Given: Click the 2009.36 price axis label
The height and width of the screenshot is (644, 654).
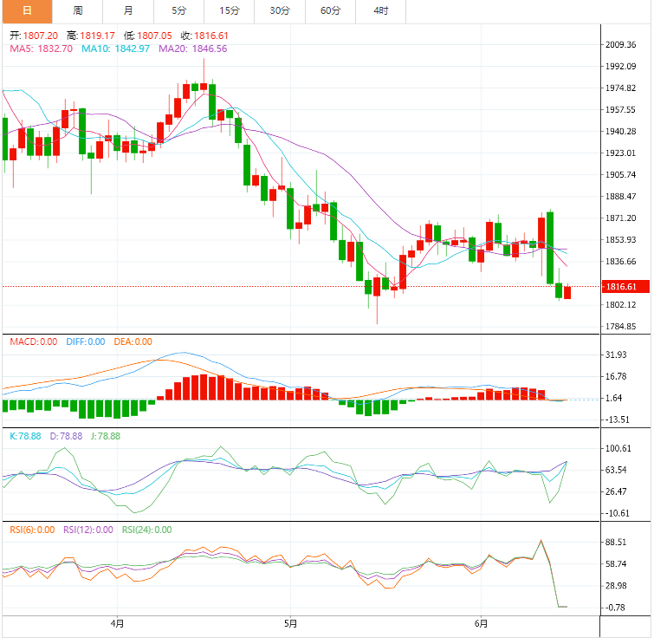Looking at the screenshot, I should pos(620,45).
